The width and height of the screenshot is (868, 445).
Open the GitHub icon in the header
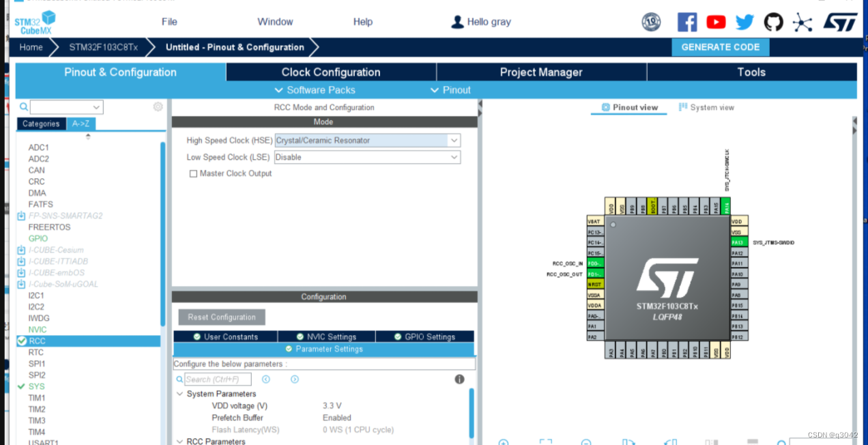(773, 22)
